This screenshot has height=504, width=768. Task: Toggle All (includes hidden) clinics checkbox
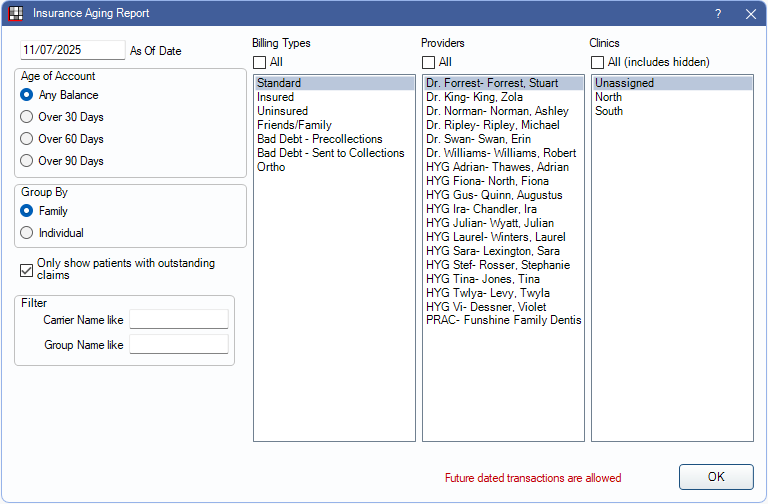coord(597,62)
